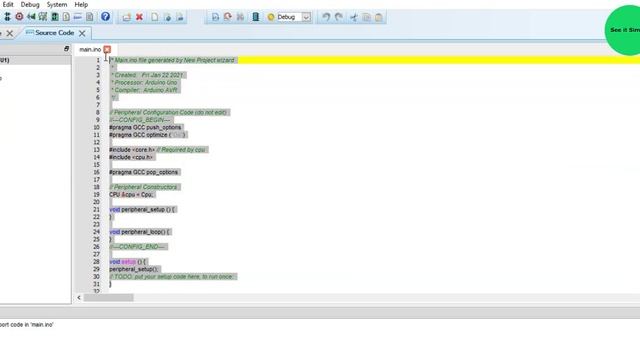The height and width of the screenshot is (360, 640).
Task: Click the blue Help question mark icon
Action: tap(105, 17)
